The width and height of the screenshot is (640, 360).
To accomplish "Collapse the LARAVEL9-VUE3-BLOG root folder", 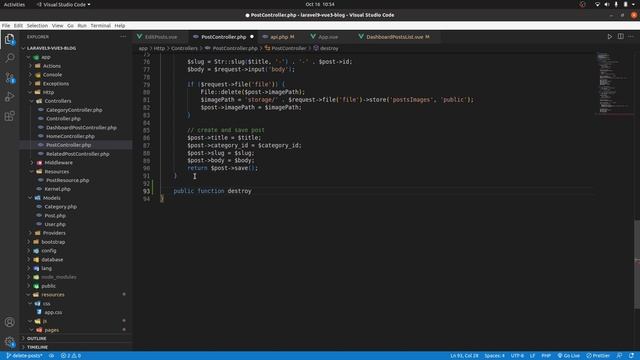I will 51,48.
